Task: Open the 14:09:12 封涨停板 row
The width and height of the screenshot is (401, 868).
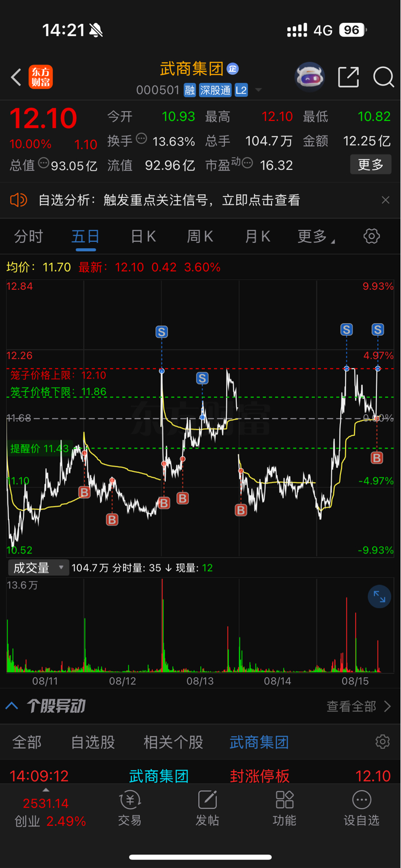Action: click(x=200, y=776)
